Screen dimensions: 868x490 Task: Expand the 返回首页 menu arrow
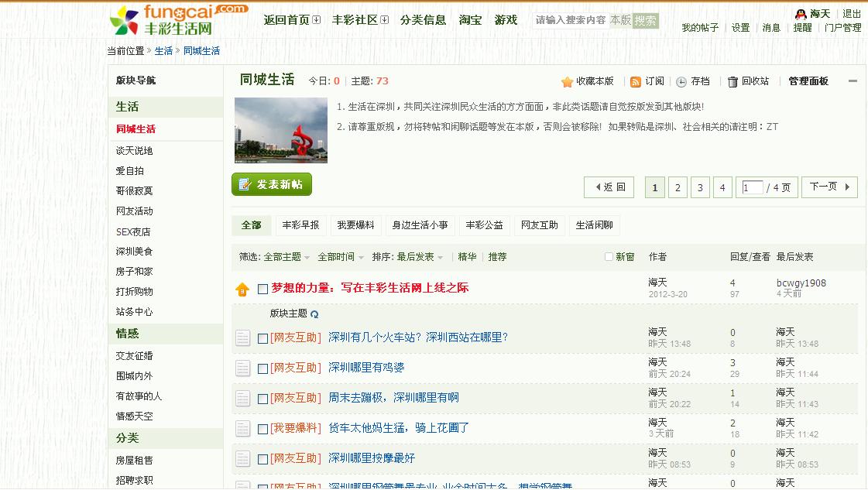[x=317, y=20]
